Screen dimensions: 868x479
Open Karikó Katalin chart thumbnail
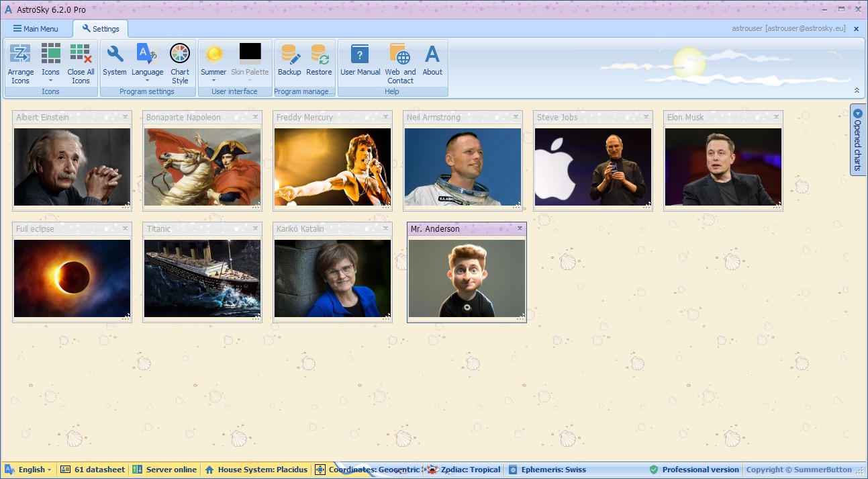332,278
